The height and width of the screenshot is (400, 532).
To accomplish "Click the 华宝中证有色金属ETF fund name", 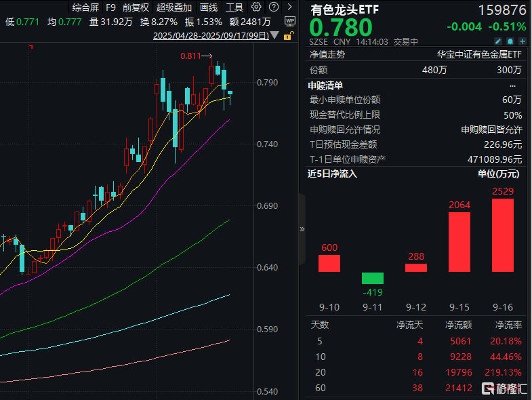I will (x=479, y=54).
